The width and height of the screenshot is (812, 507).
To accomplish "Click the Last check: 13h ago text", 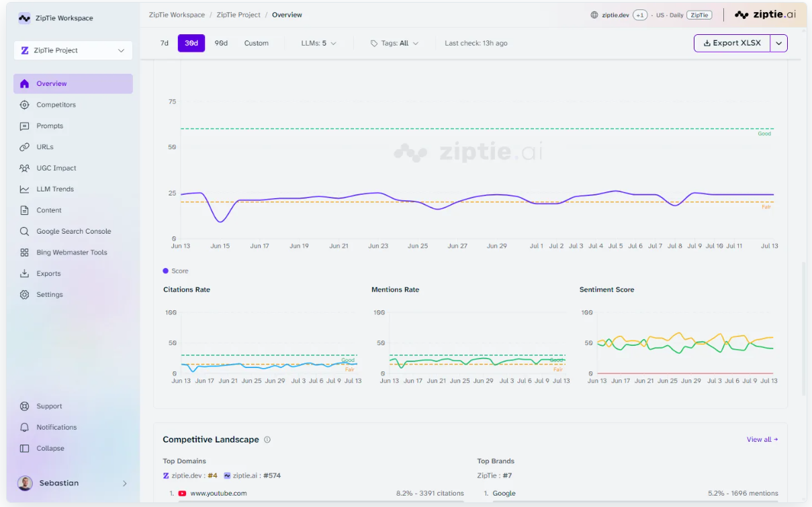I will [x=476, y=44].
